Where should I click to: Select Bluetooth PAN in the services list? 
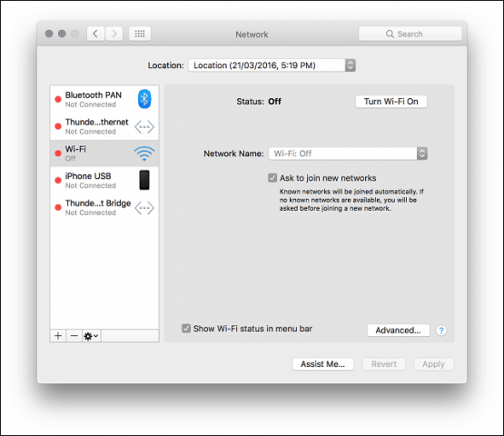[104, 99]
